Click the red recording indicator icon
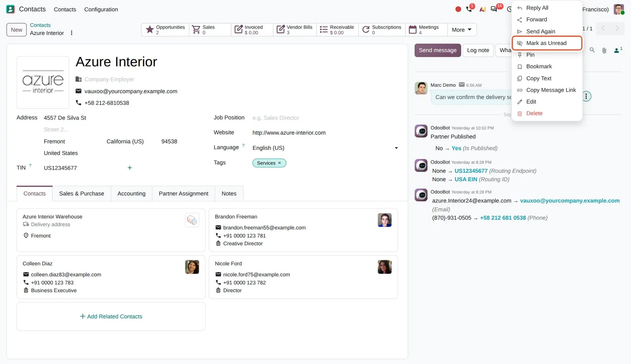 [458, 9]
